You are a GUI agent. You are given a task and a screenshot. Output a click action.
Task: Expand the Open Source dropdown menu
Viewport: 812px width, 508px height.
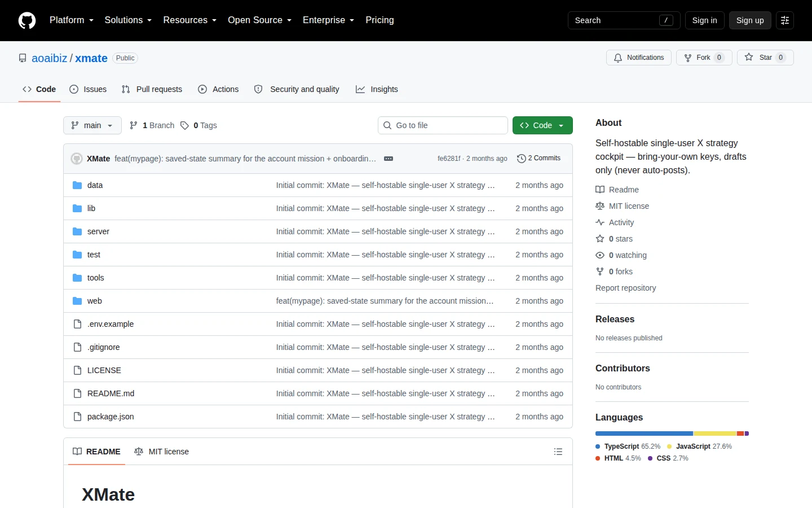click(x=260, y=20)
